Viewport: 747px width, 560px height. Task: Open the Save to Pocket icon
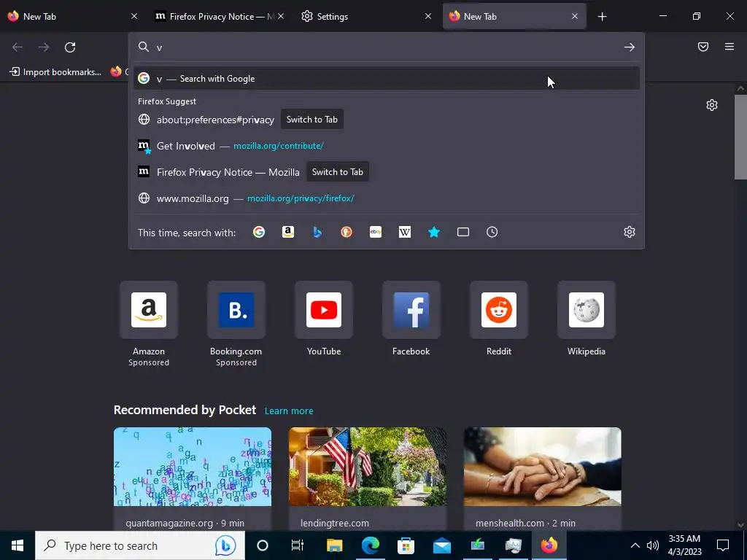703,47
